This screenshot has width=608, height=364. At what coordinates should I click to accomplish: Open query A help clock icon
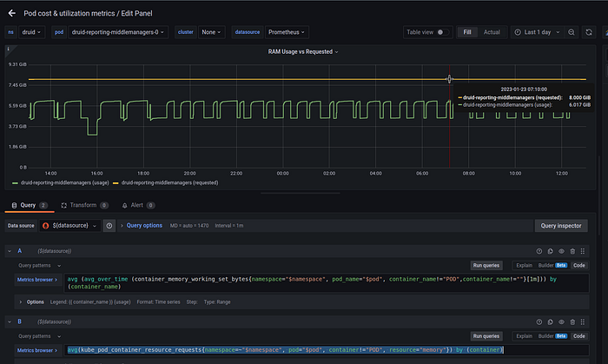[539, 251]
